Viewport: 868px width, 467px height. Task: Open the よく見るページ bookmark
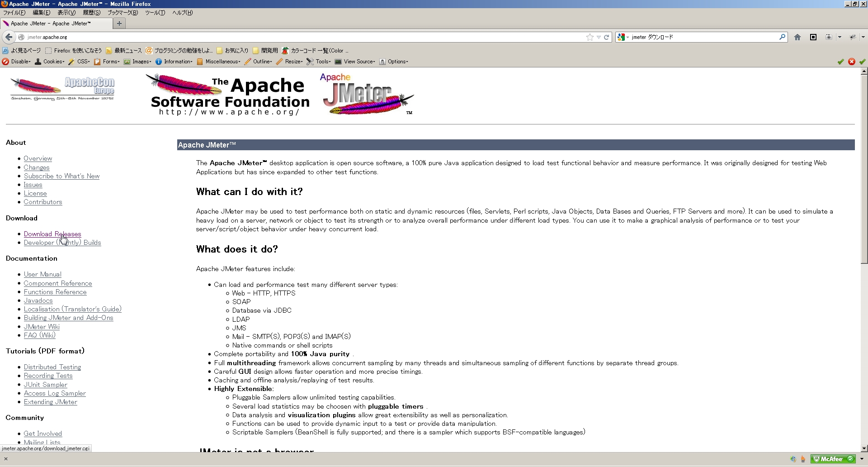(22, 51)
